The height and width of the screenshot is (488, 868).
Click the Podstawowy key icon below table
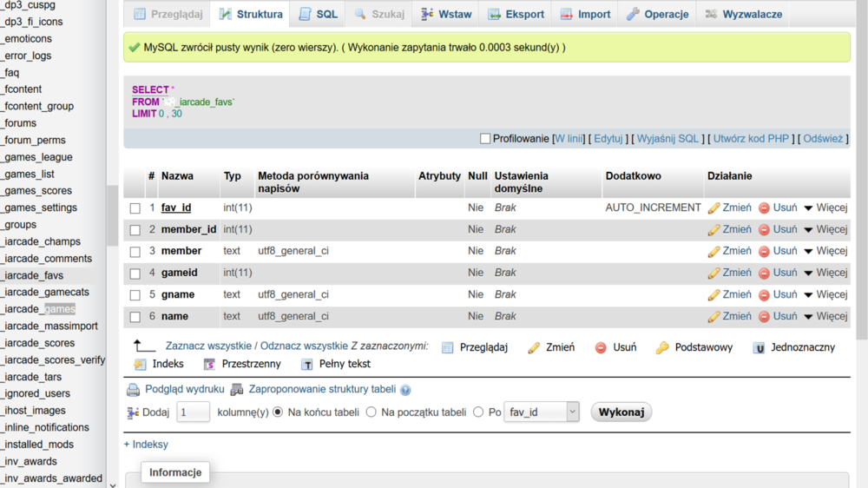662,347
